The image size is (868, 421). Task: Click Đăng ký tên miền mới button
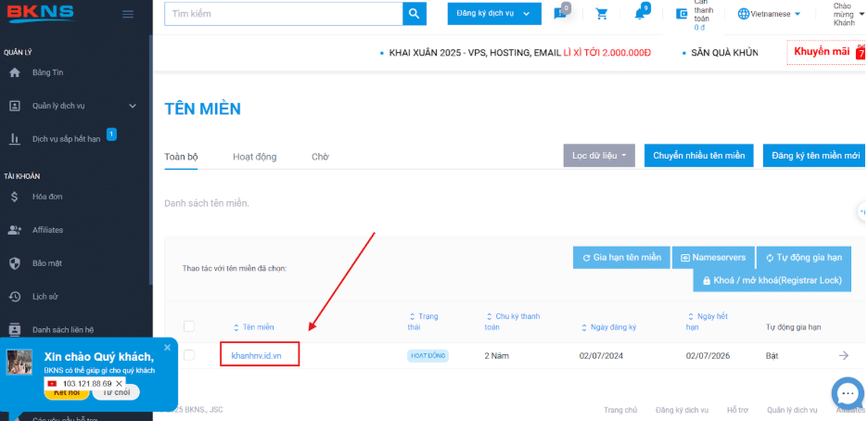(x=814, y=156)
